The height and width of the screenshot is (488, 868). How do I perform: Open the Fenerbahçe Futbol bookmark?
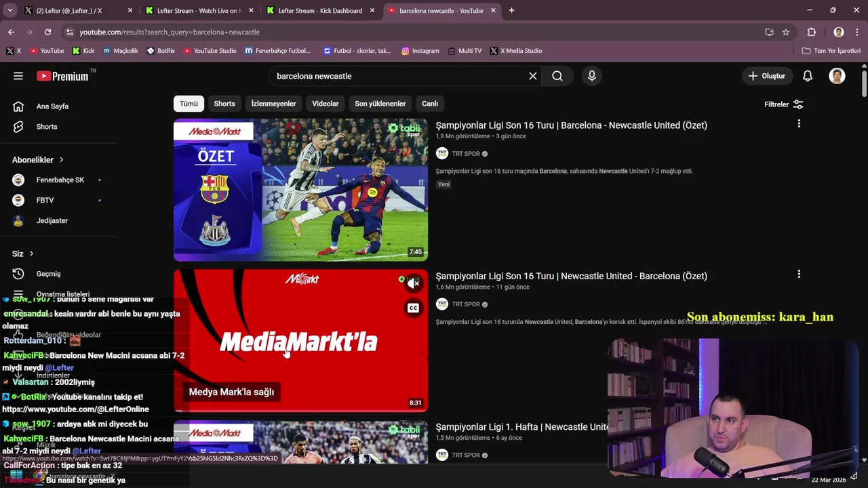coord(277,51)
